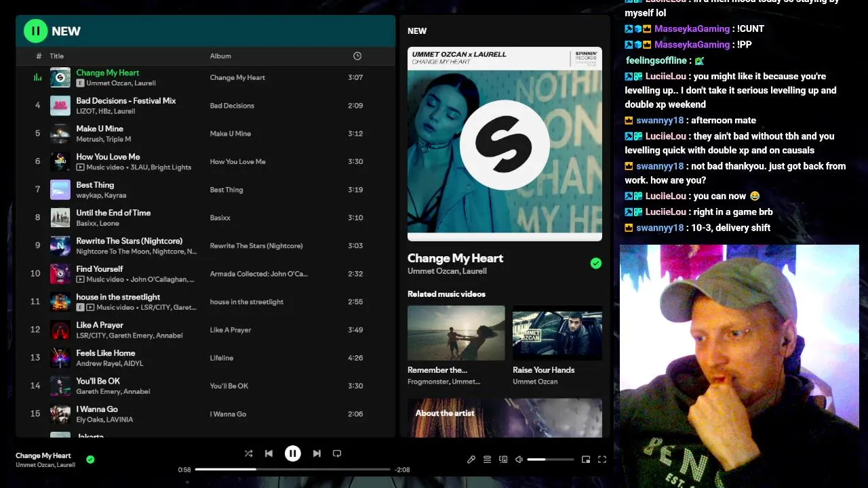Sort tracks by Album column header
This screenshot has width=868, height=488.
[x=220, y=56]
